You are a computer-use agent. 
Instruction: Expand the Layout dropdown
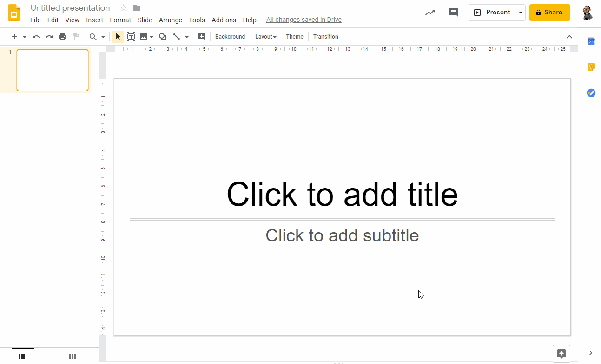(265, 37)
